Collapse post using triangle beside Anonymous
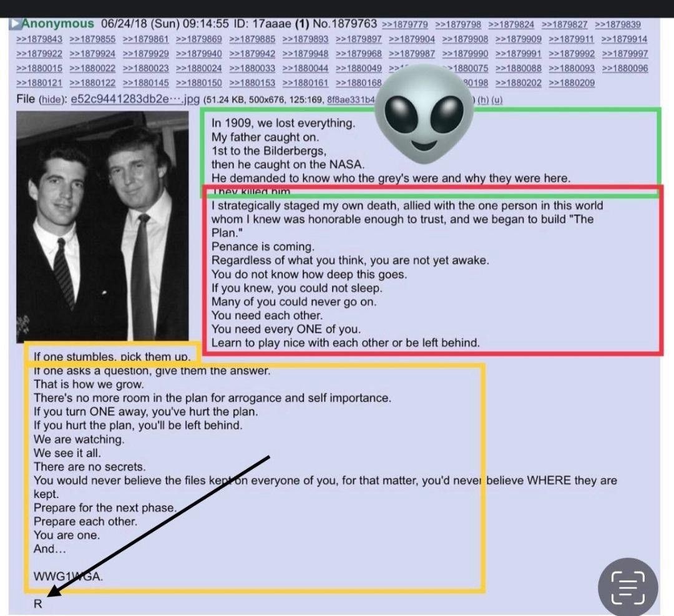The image size is (674, 616). click(15, 24)
